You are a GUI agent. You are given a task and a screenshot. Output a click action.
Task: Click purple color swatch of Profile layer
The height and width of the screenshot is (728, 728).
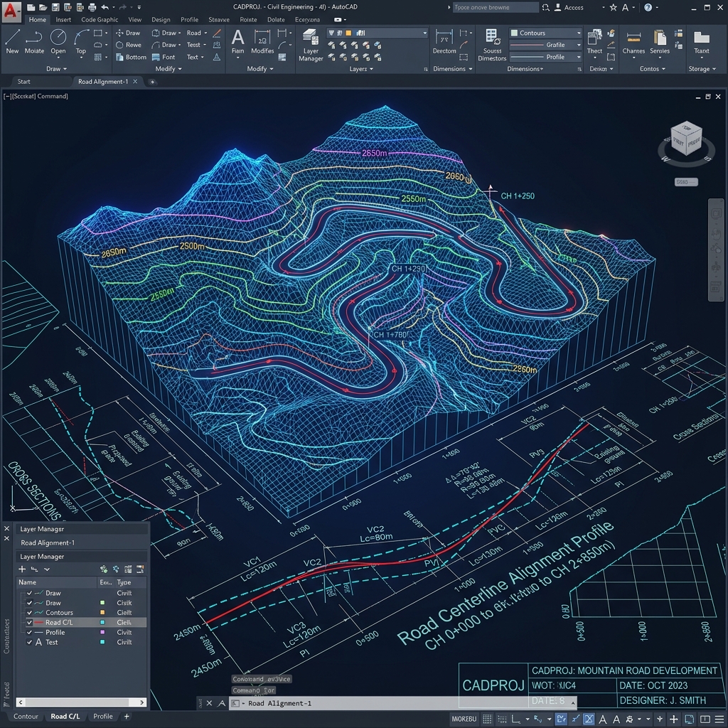(102, 632)
